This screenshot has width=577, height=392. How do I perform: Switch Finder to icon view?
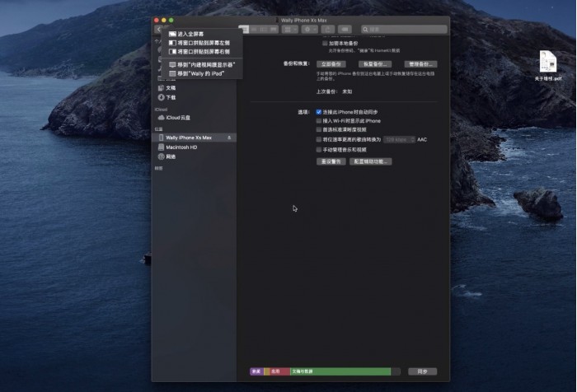tap(244, 30)
